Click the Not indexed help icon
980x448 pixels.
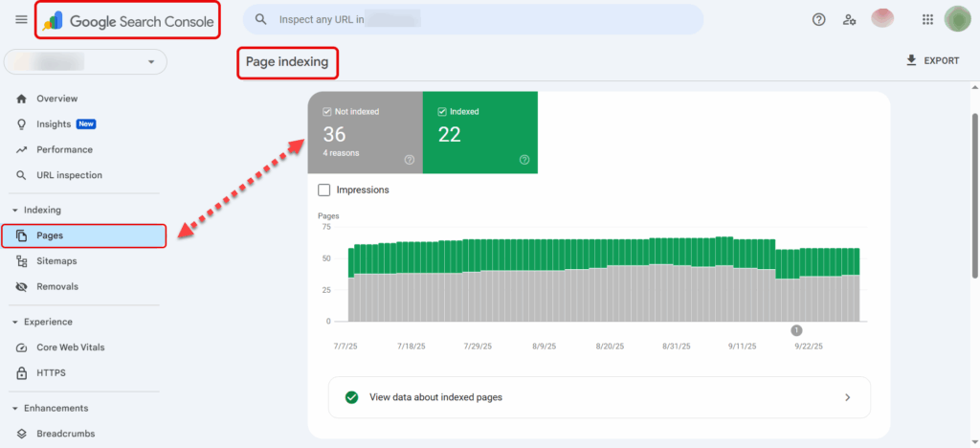point(409,160)
